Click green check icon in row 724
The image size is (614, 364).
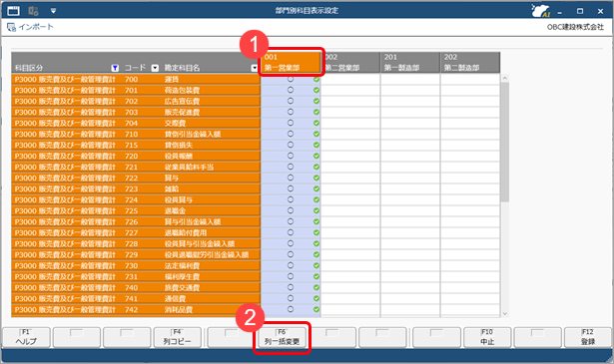point(316,199)
